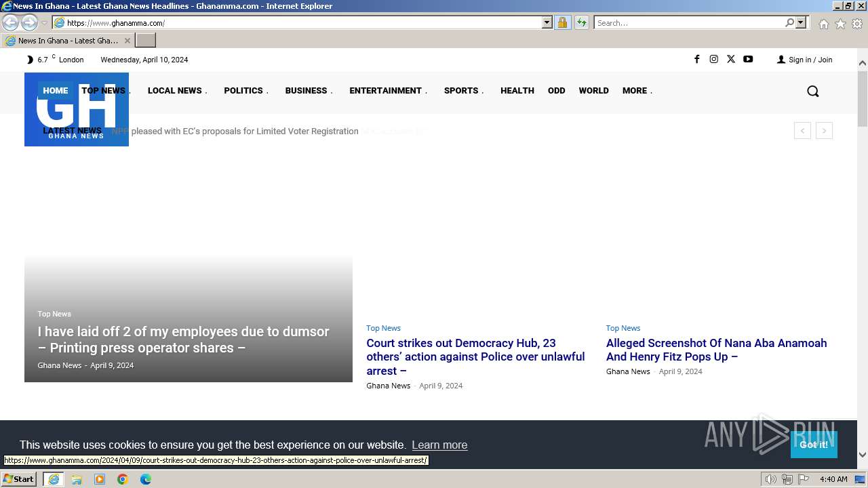Open the recent pages dropdown arrow
Viewport: 868px width, 488px height.
click(44, 23)
